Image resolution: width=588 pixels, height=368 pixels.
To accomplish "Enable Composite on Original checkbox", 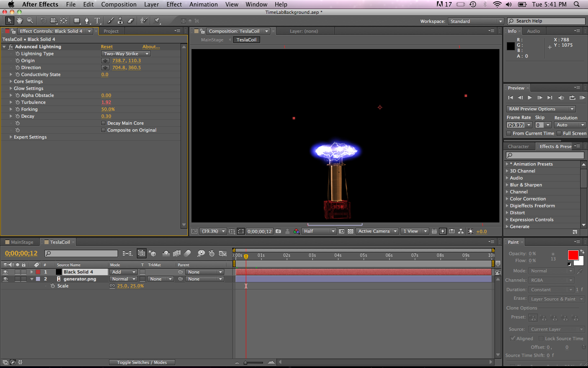I will [103, 130].
